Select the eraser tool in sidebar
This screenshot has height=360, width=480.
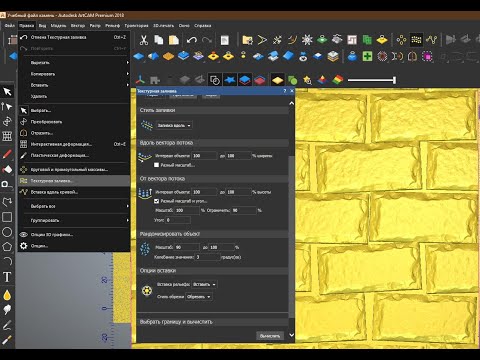(x=7, y=169)
